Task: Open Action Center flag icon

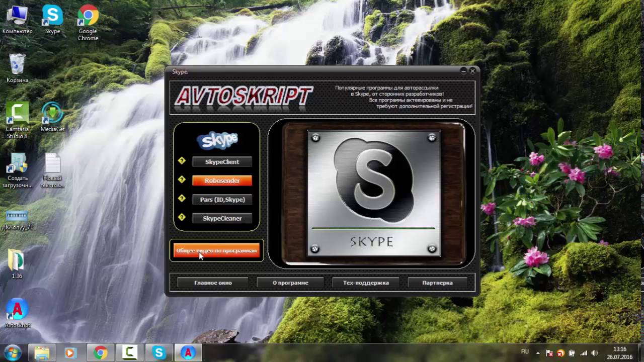Action: point(550,353)
